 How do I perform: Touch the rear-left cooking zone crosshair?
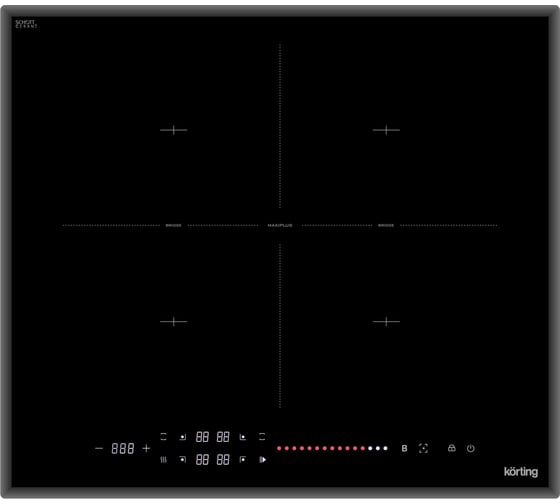point(174,130)
